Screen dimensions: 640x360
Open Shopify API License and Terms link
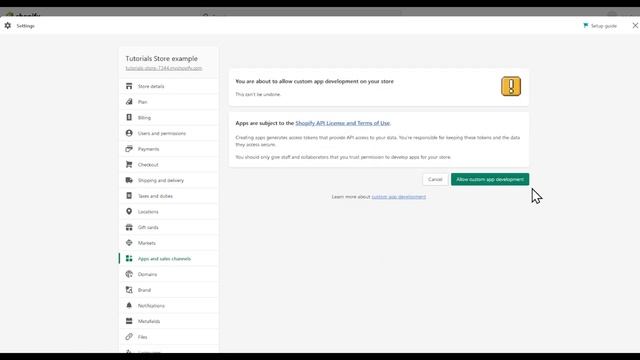[x=342, y=123]
